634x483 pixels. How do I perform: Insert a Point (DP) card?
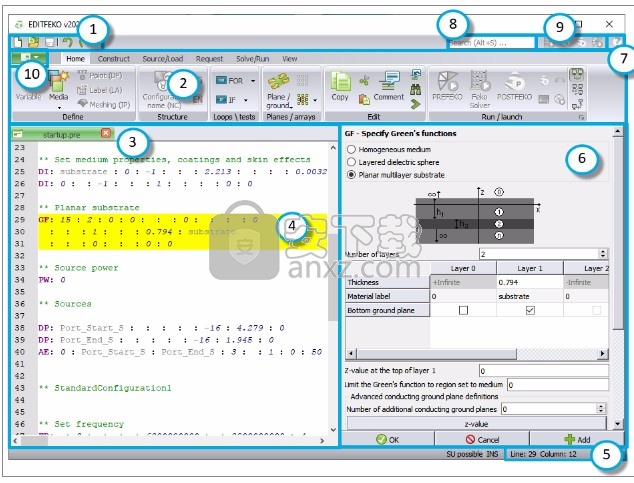point(100,76)
